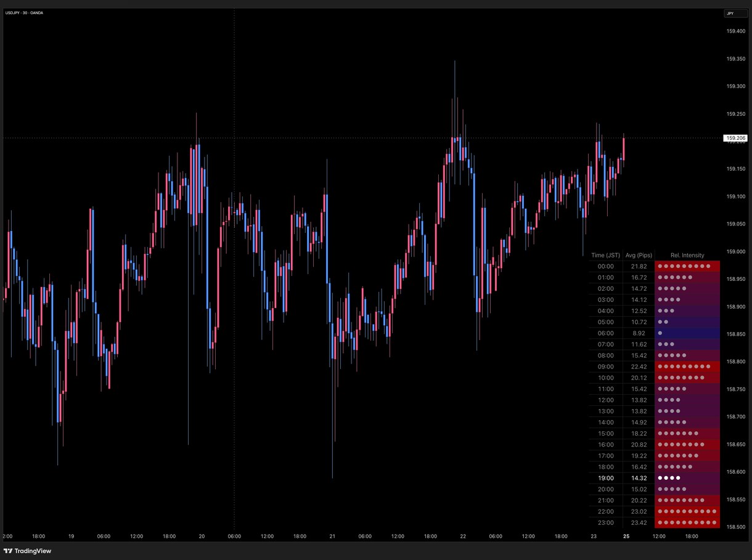This screenshot has width=752, height=560.
Task: Click the 159.300 price scale label
Action: 736,86
